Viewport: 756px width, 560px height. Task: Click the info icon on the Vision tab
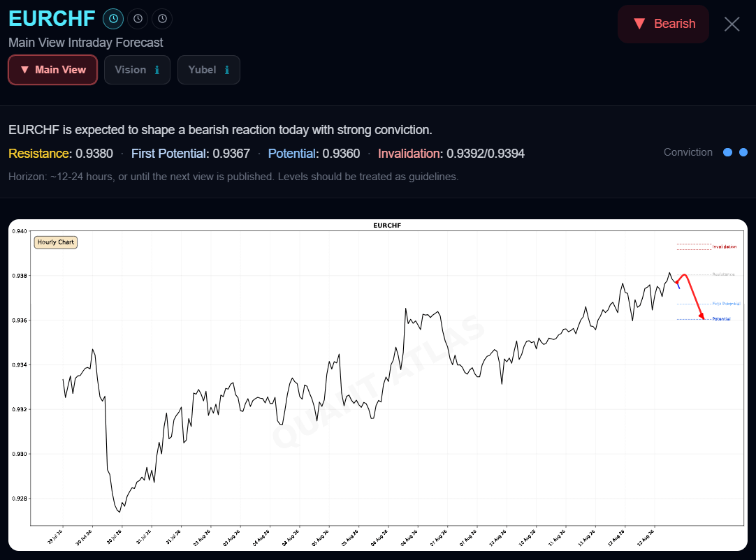click(157, 71)
